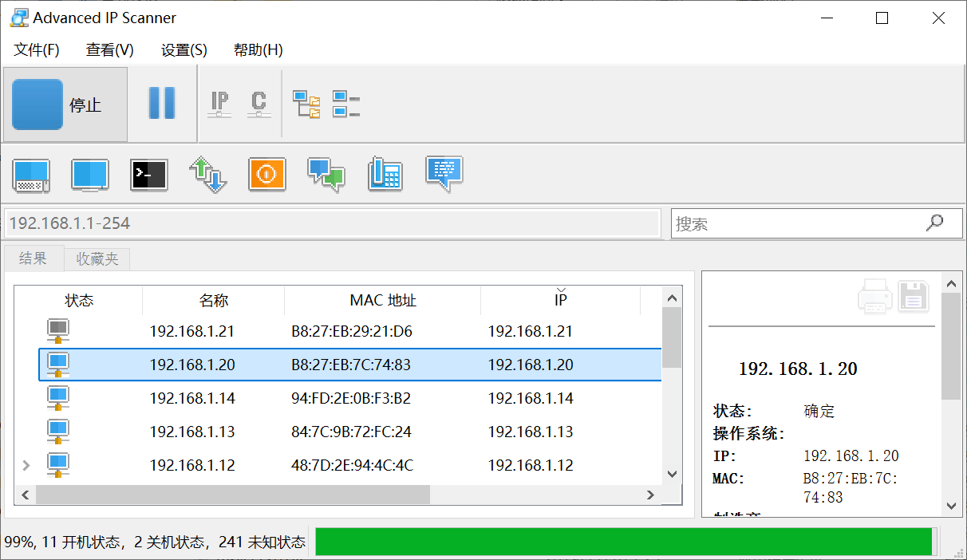Save details using floppy disk icon
The image size is (967, 560).
click(x=914, y=296)
